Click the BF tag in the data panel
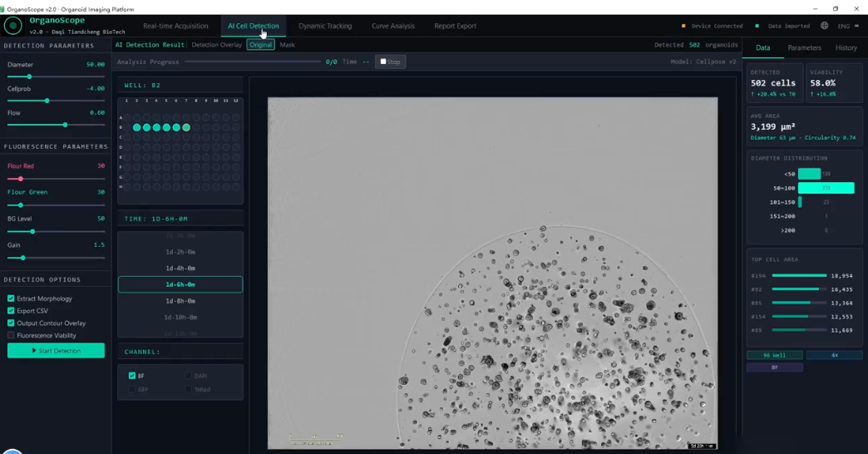868x454 pixels. (x=774, y=367)
